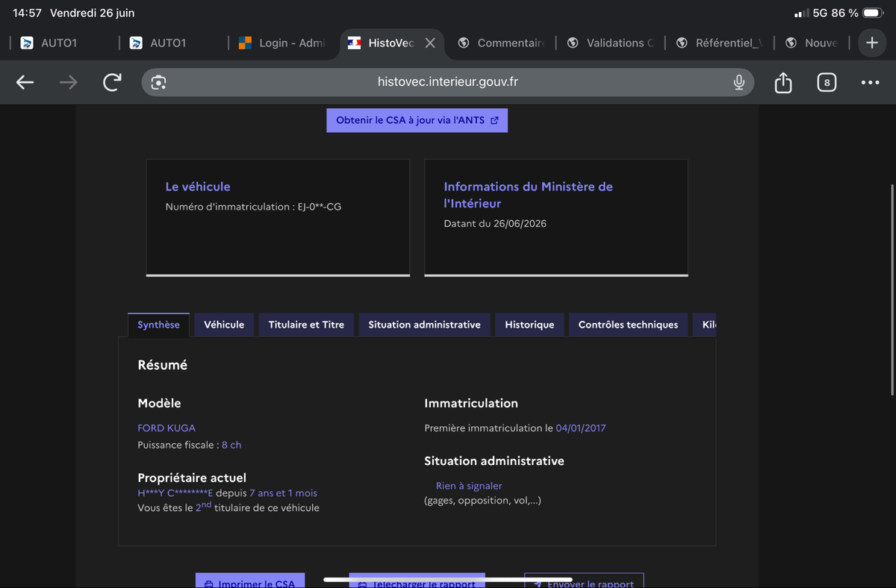The width and height of the screenshot is (896, 588).
Task: Tap the histovec.interieur.gouv.fr address field
Action: coord(448,82)
